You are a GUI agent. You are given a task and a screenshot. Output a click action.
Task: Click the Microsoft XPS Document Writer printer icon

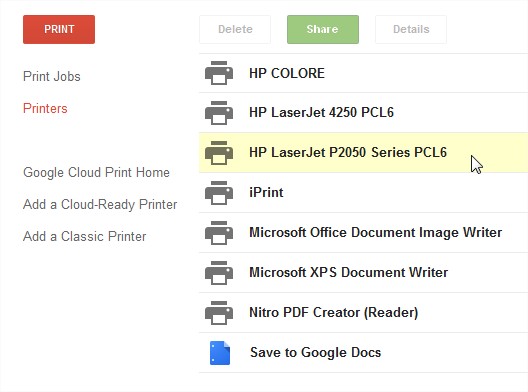(219, 273)
